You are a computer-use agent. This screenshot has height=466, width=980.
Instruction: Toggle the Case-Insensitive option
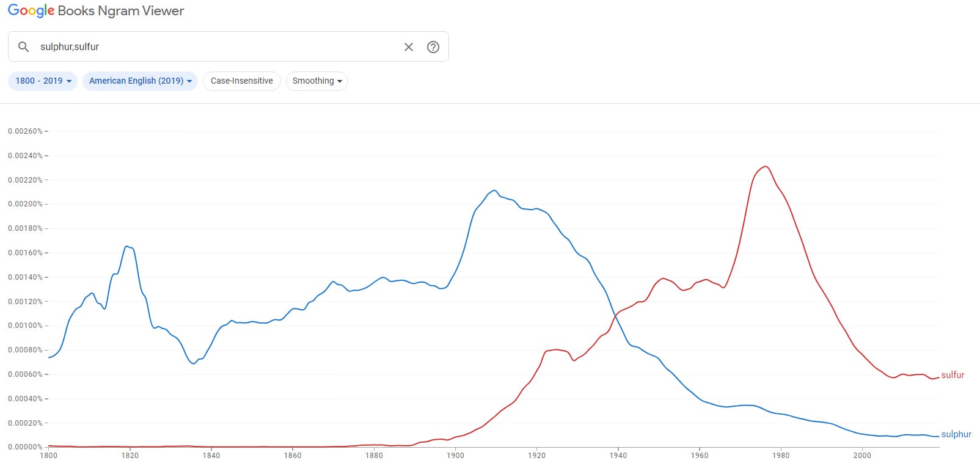(x=242, y=81)
